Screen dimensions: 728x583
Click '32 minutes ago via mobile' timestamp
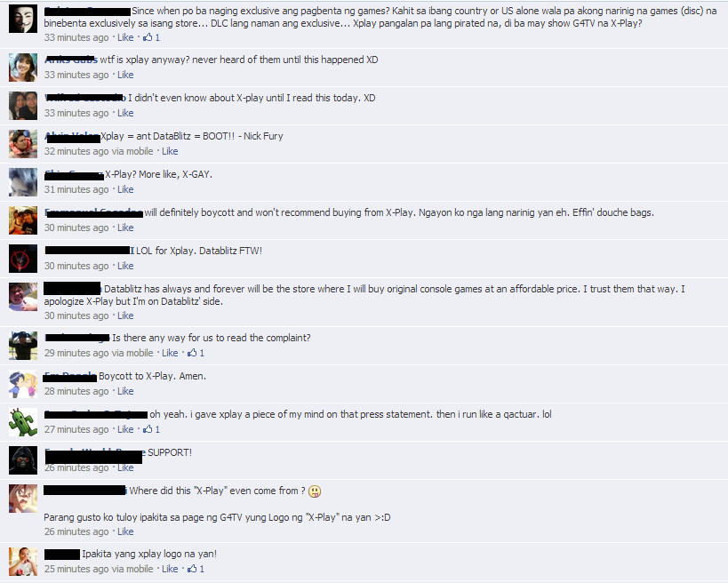pyautogui.click(x=99, y=151)
